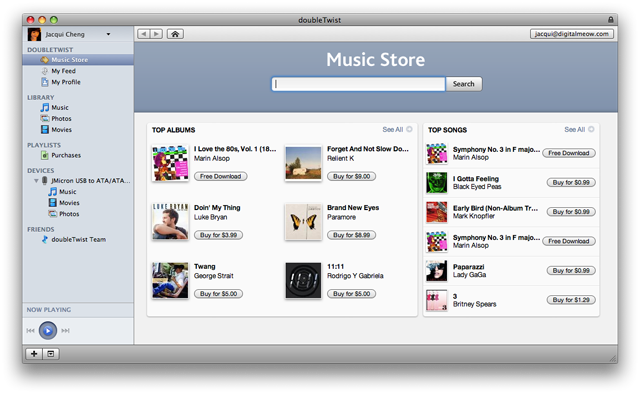Skip to next track

(65, 331)
